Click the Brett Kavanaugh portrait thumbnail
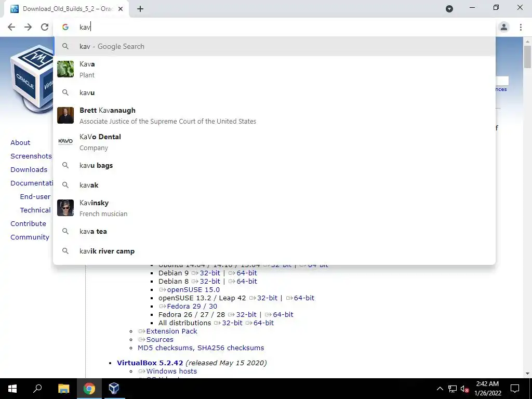 [65, 115]
